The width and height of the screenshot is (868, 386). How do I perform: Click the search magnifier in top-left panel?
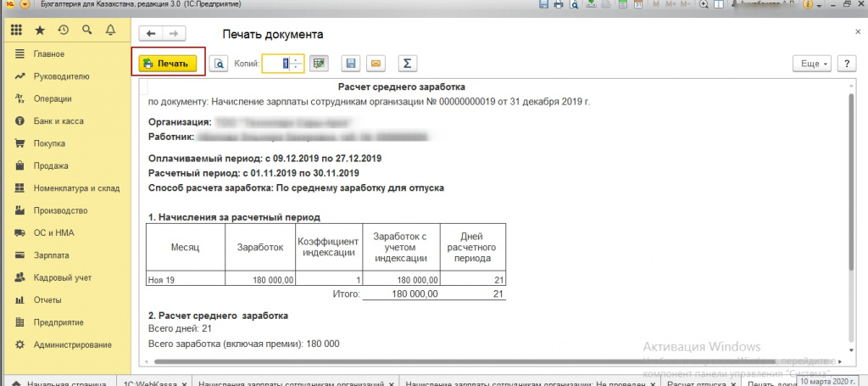(87, 30)
